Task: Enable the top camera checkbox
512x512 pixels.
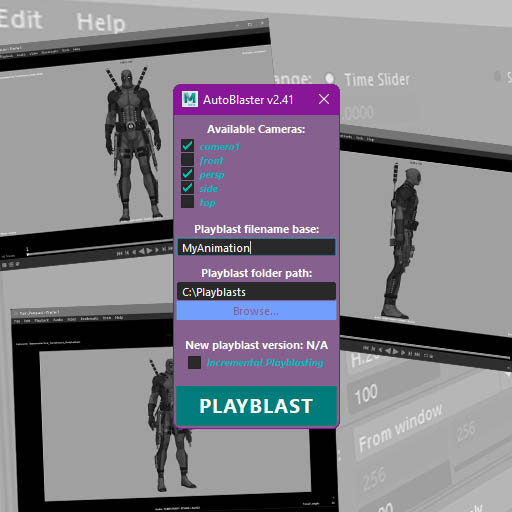Action: point(187,202)
